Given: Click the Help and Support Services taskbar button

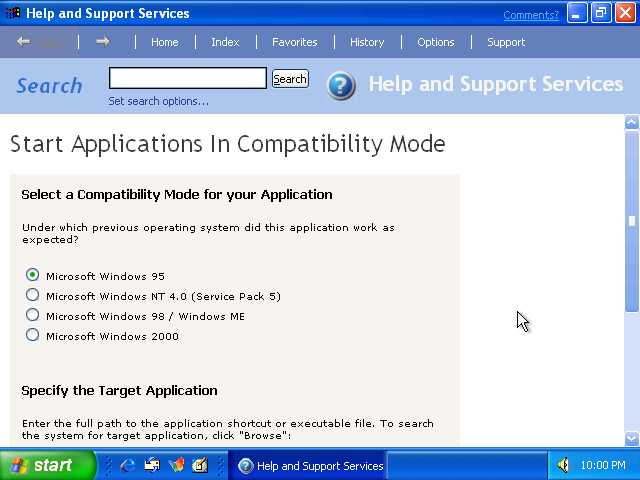Looking at the screenshot, I should 310,466.
